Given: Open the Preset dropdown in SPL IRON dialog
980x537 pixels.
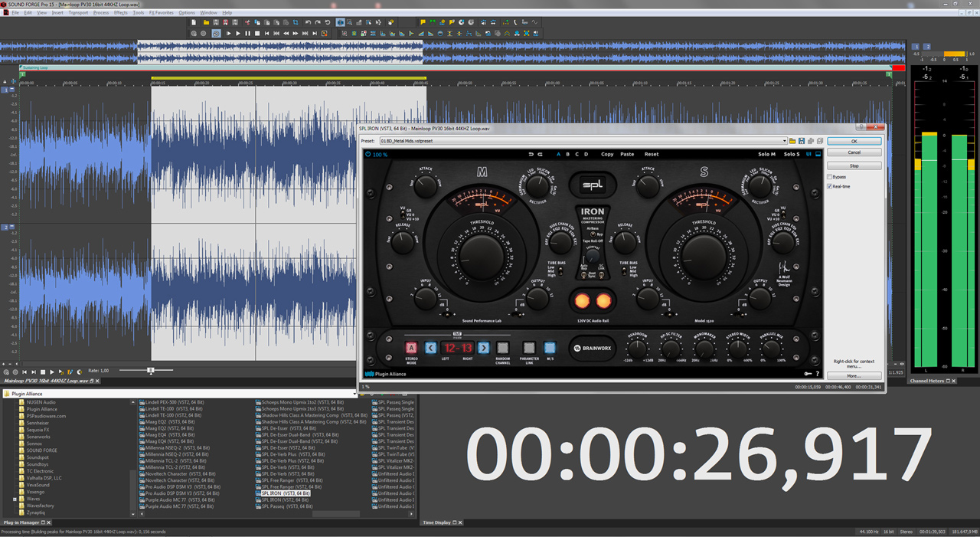Looking at the screenshot, I should coord(785,141).
